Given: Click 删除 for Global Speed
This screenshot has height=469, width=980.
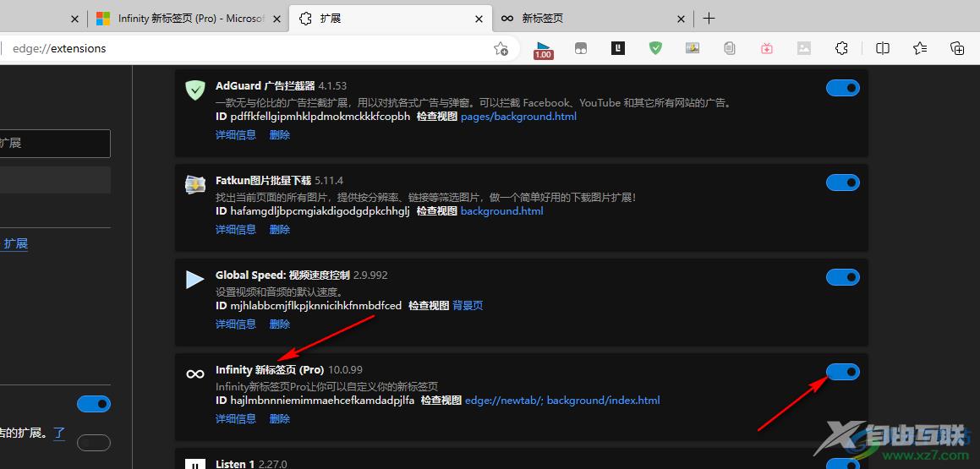Looking at the screenshot, I should (x=279, y=324).
